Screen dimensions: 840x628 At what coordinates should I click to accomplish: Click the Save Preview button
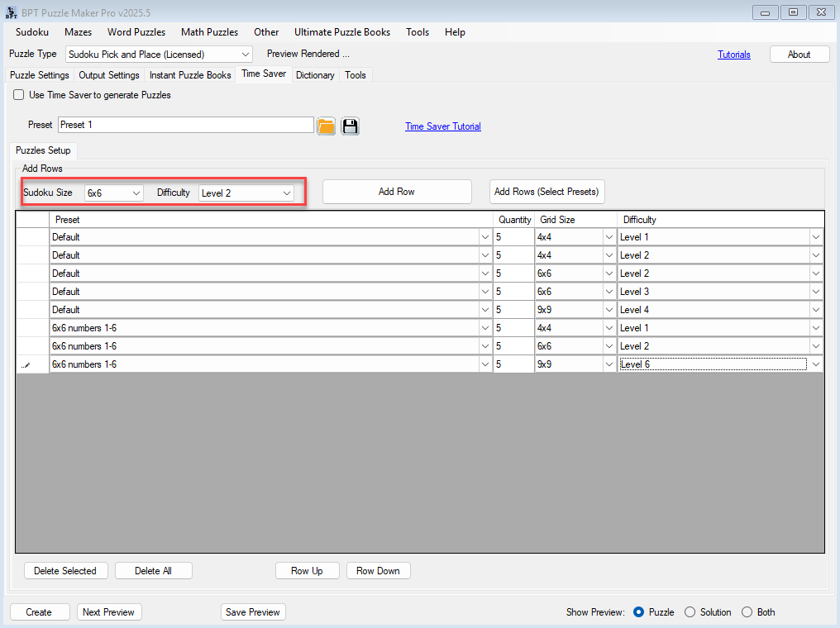point(253,612)
